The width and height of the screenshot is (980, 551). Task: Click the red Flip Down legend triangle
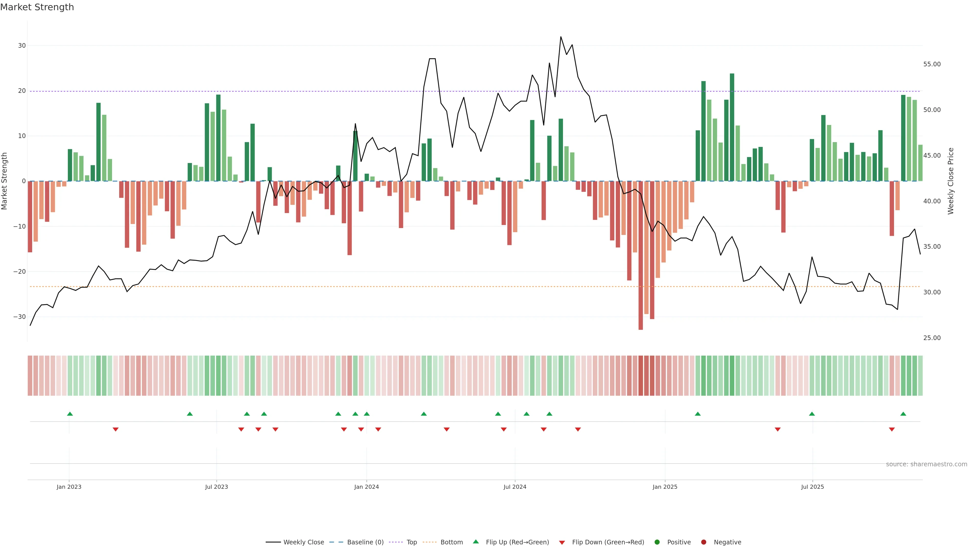click(x=562, y=543)
